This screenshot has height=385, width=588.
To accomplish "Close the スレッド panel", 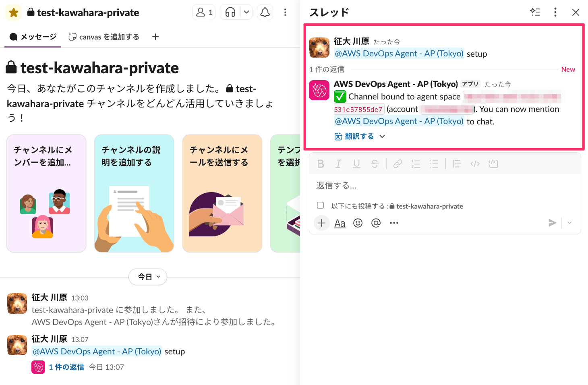I will click(576, 12).
